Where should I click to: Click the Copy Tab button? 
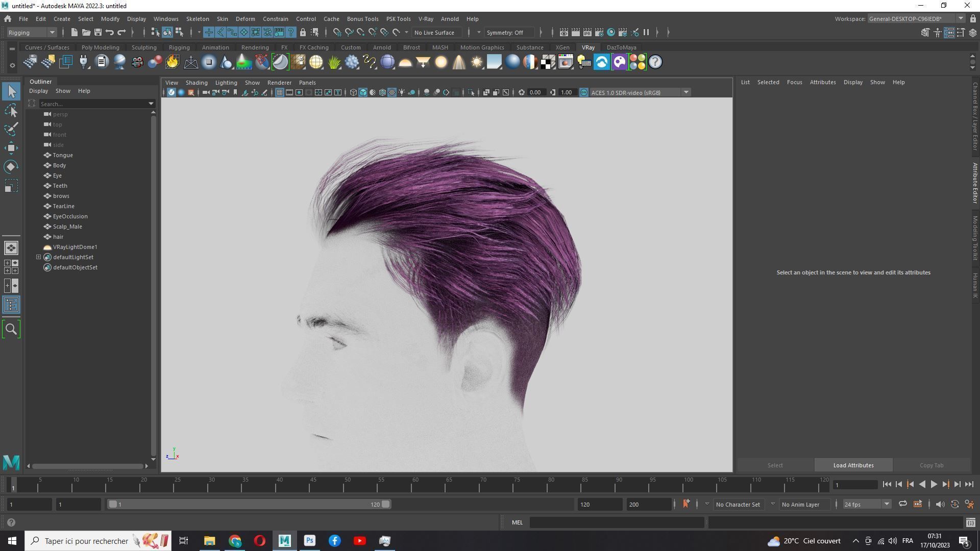pos(932,465)
